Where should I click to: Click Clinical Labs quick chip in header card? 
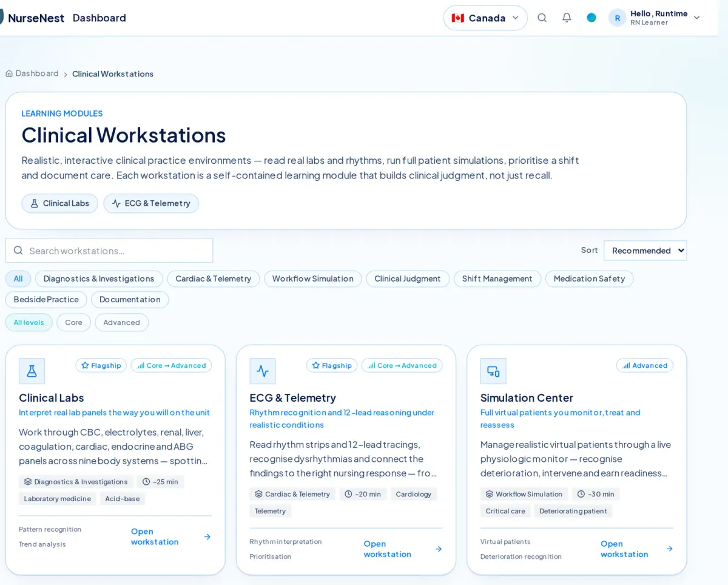(x=59, y=203)
